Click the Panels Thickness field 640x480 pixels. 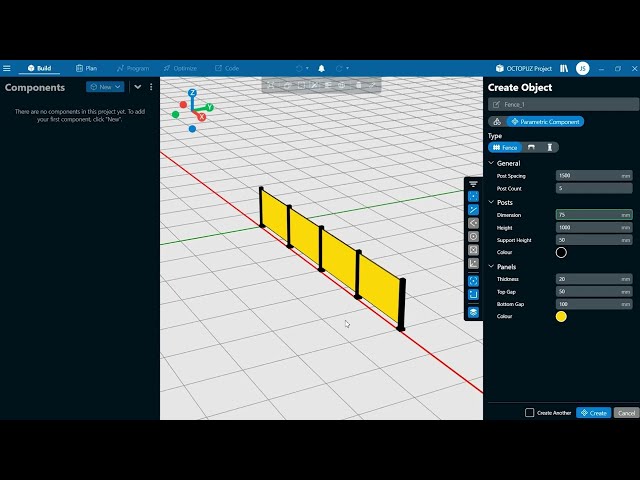594,279
